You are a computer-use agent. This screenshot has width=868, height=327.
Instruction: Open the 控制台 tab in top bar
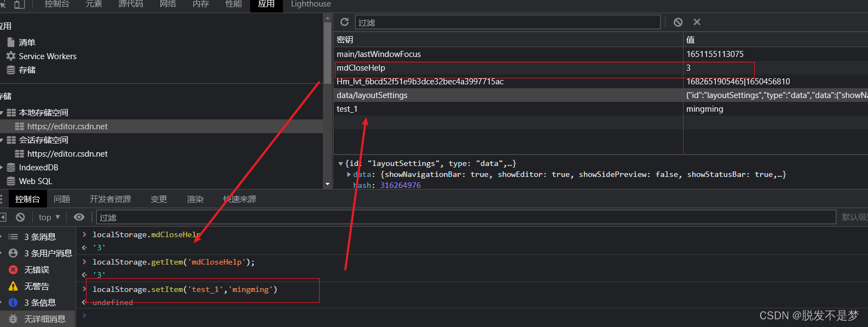57,4
